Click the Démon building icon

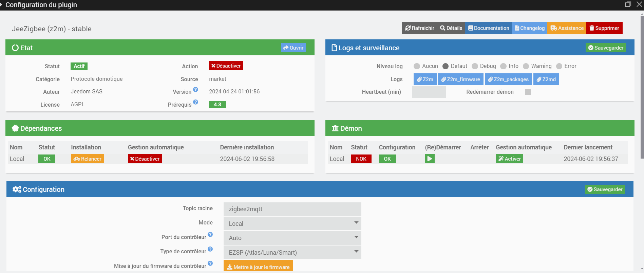(335, 128)
